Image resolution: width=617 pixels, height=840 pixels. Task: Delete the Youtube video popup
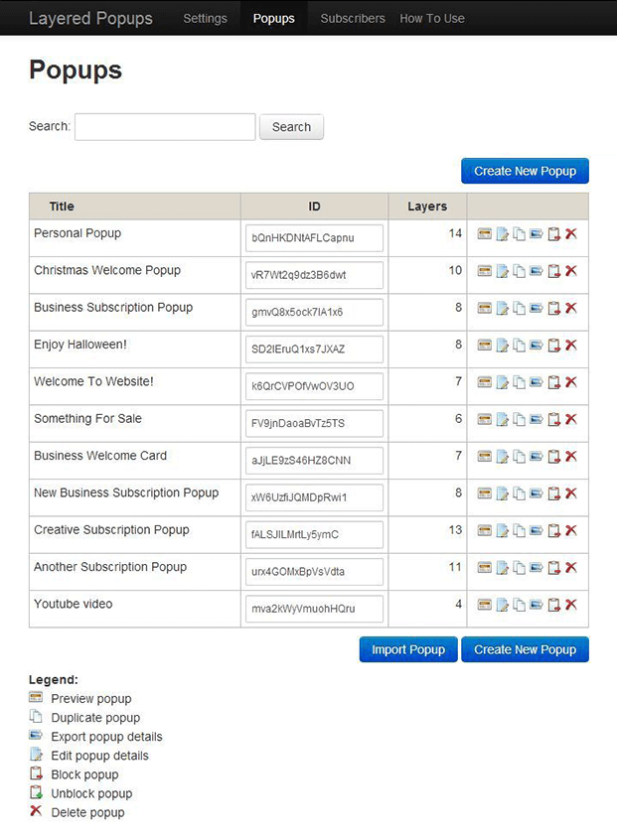571,605
